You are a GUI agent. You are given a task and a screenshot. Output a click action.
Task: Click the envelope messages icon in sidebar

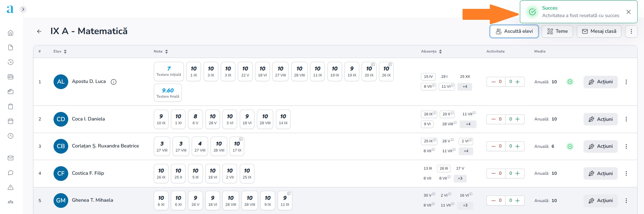click(11, 158)
